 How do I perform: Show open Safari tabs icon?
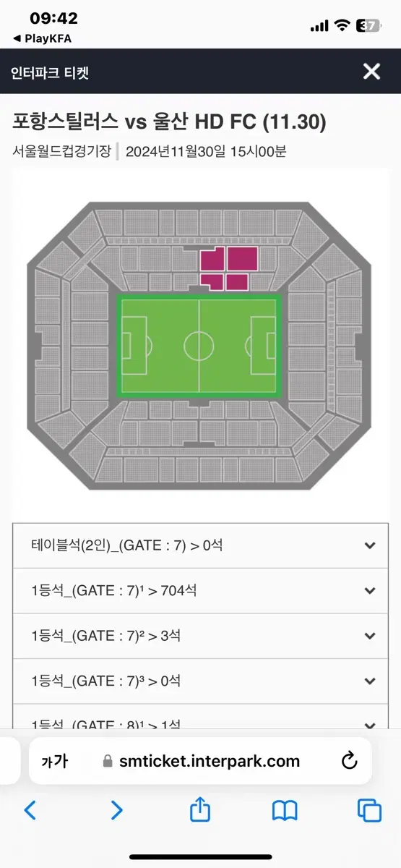pos(369,810)
